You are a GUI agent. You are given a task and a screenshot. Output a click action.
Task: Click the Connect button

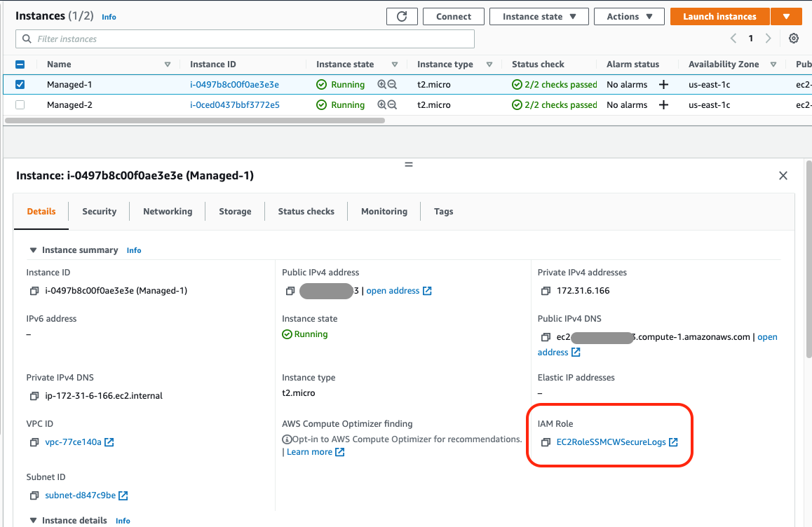(x=453, y=16)
